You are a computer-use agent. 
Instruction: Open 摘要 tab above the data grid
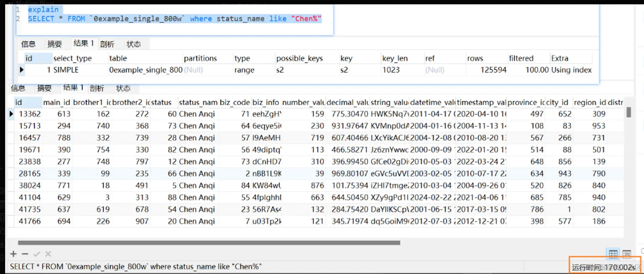pos(44,88)
